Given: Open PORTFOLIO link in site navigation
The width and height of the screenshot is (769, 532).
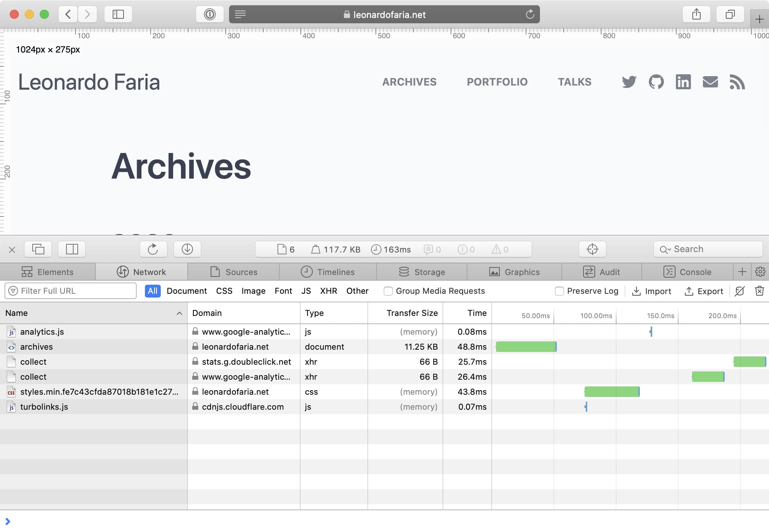Looking at the screenshot, I should (x=497, y=82).
